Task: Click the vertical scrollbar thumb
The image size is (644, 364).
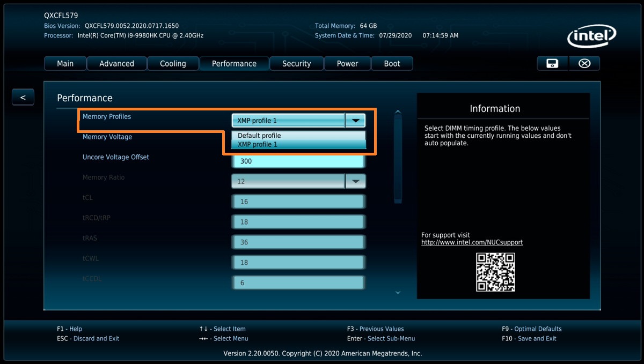Action: click(x=398, y=160)
